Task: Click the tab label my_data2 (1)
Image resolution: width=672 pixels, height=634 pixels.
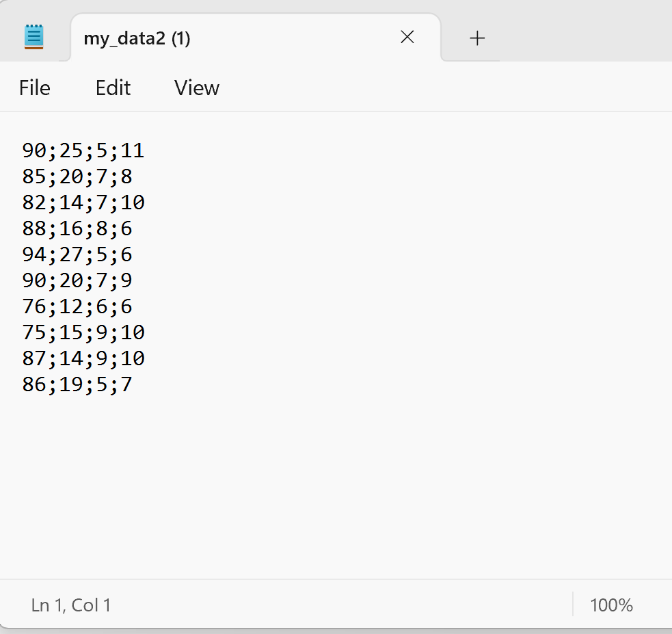Action: point(136,39)
